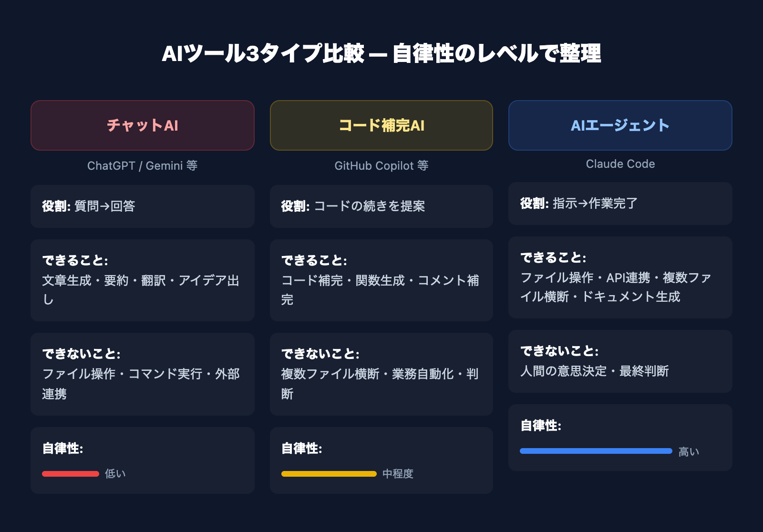The height and width of the screenshot is (532, 763).
Task: Click the yellow medium autonomy bar
Action: click(x=329, y=474)
